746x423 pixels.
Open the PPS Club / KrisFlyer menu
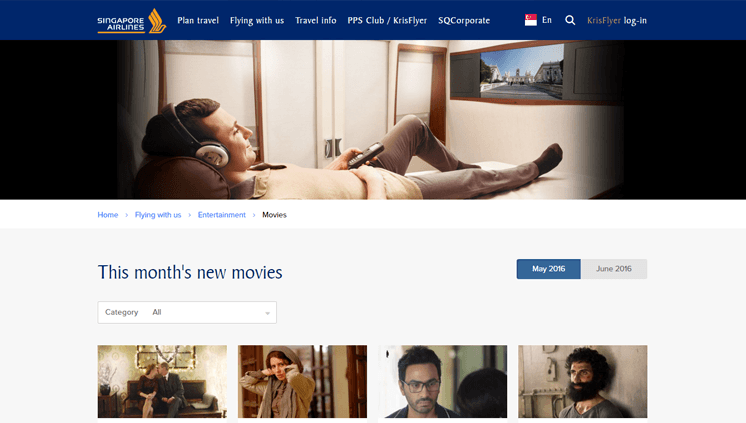pyautogui.click(x=387, y=20)
